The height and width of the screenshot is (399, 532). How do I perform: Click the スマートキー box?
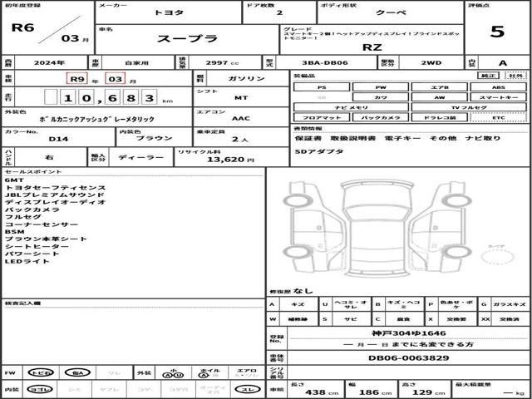496,97
